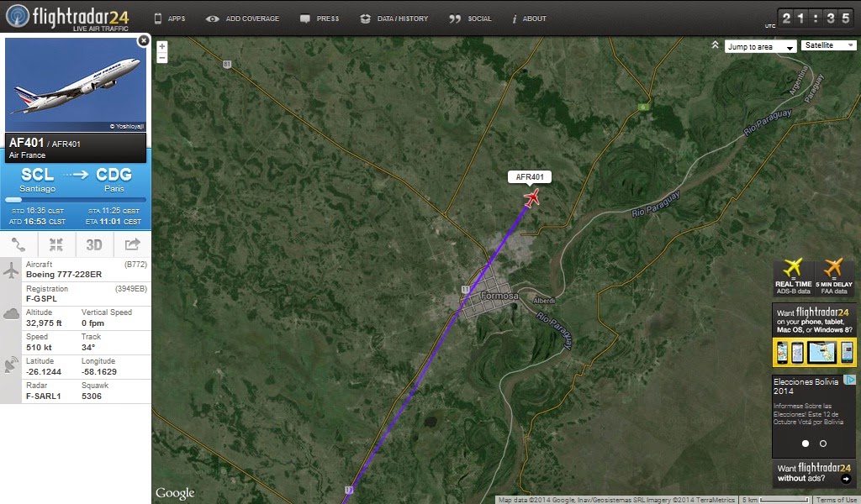Click the Flightradar24 logo
The width and height of the screenshot is (861, 504).
pos(67,18)
